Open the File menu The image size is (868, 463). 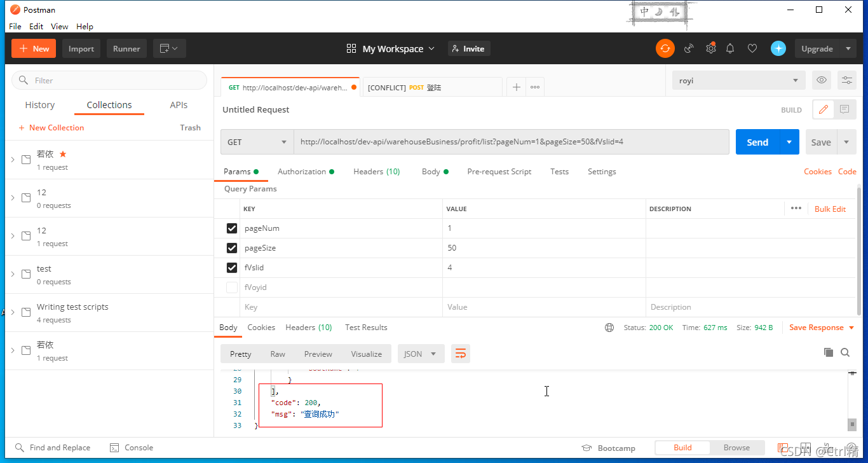coord(15,26)
